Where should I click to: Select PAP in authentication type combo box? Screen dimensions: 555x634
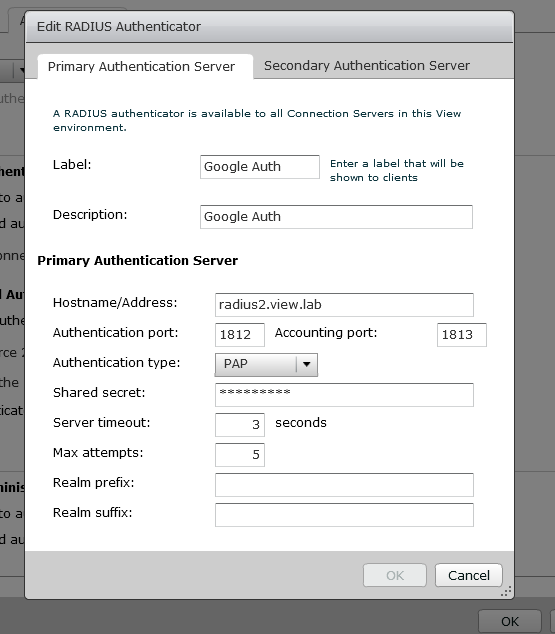(266, 364)
